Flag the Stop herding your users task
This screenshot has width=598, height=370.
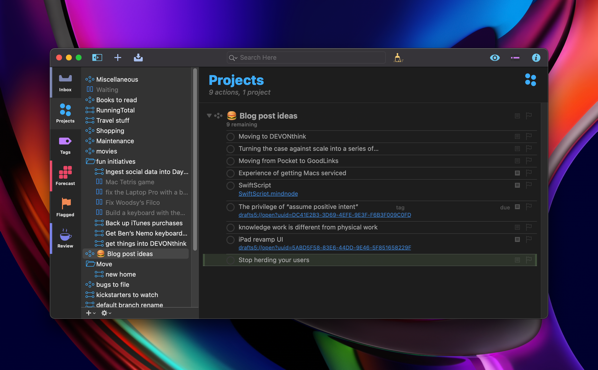(529, 260)
